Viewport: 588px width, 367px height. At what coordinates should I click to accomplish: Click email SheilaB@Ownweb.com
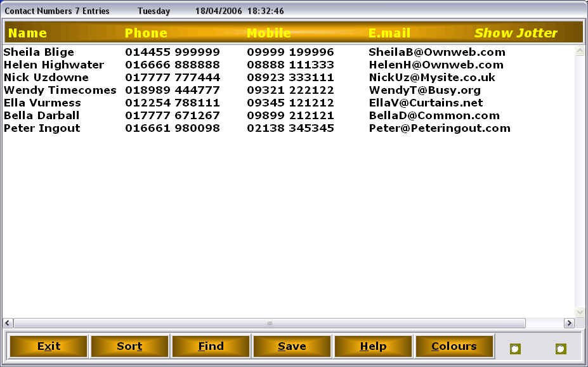437,52
